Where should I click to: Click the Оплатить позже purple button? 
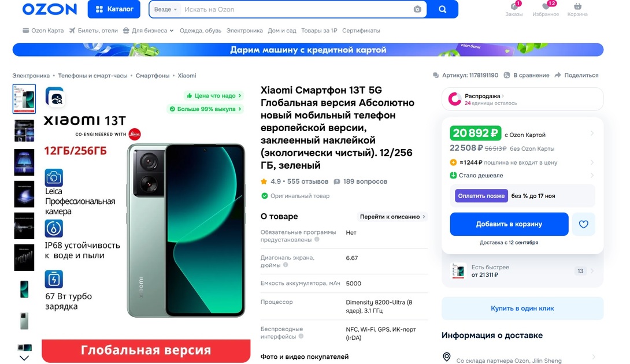tap(481, 196)
